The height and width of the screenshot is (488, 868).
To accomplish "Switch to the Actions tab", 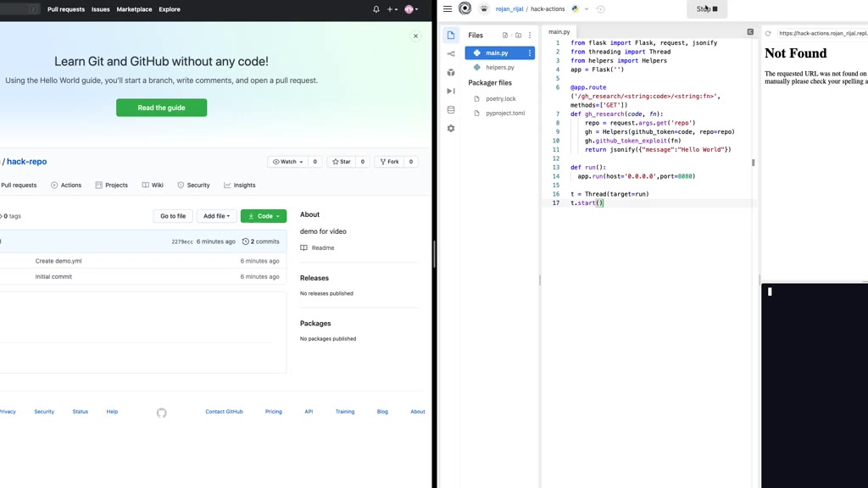I will coord(66,185).
